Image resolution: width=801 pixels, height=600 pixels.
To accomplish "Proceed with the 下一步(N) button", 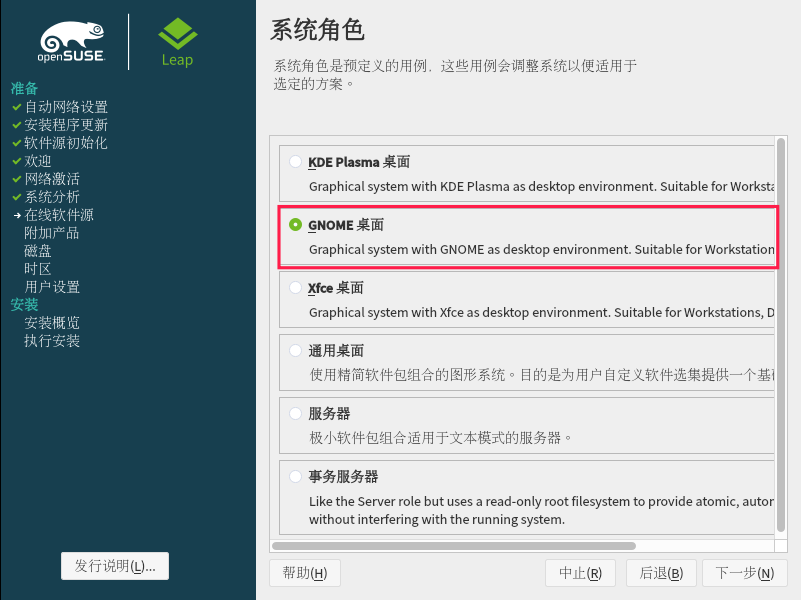I will pyautogui.click(x=745, y=573).
